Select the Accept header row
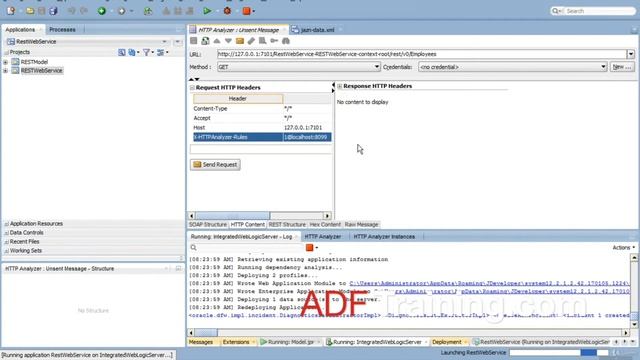Viewport: 640px width, 360px height. point(262,118)
